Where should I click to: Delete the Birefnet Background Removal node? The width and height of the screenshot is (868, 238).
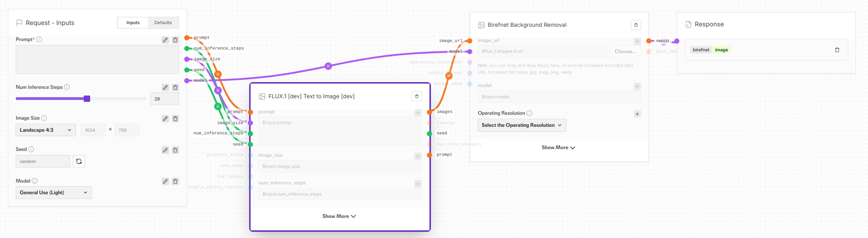(x=636, y=25)
